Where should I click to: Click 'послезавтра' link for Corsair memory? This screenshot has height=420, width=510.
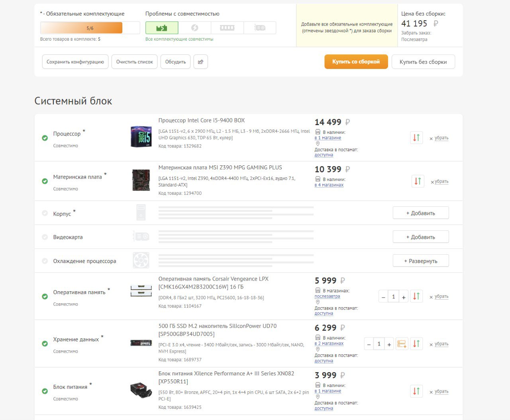328,296
